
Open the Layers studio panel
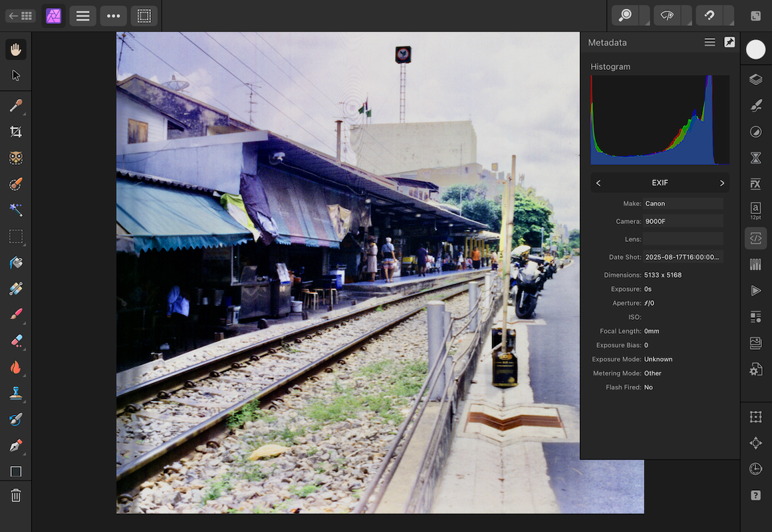[755, 80]
